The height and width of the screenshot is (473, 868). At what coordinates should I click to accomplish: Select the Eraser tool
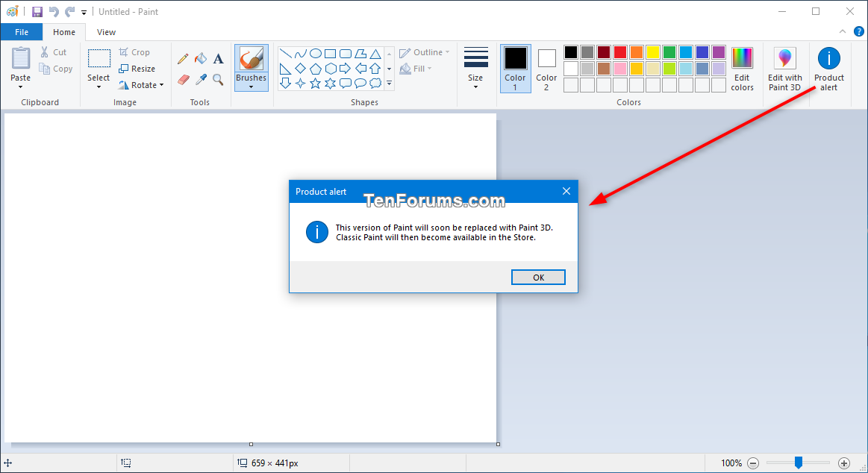tap(184, 81)
